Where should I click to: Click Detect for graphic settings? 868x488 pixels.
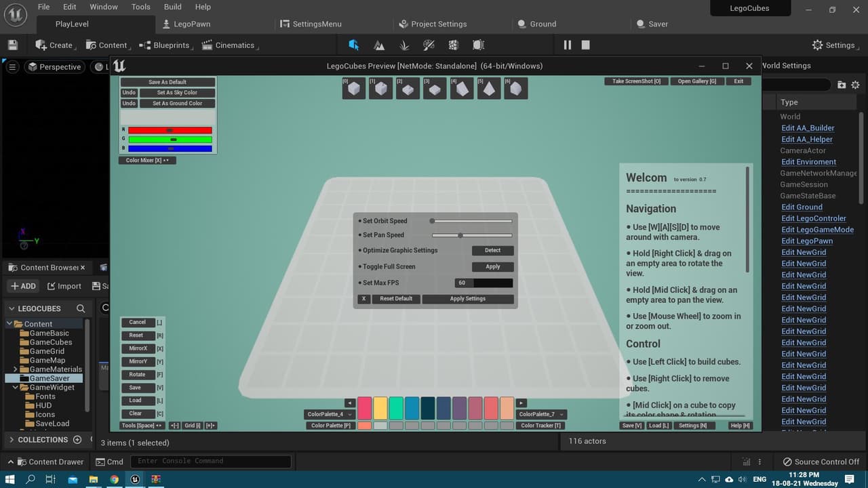pos(493,250)
